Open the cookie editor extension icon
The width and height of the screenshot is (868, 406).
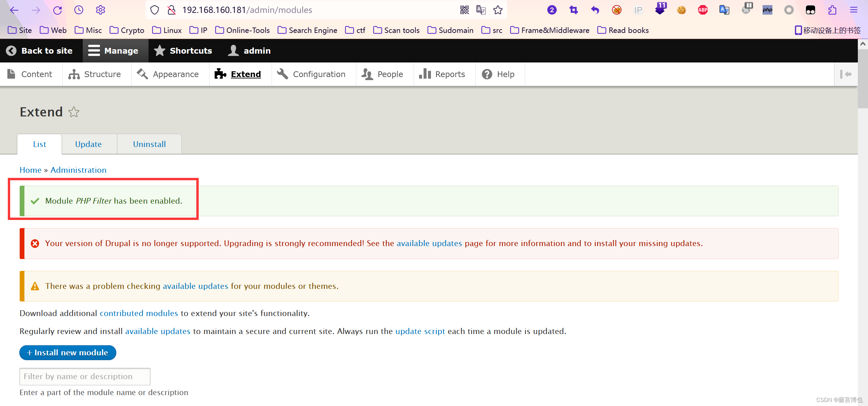click(681, 10)
